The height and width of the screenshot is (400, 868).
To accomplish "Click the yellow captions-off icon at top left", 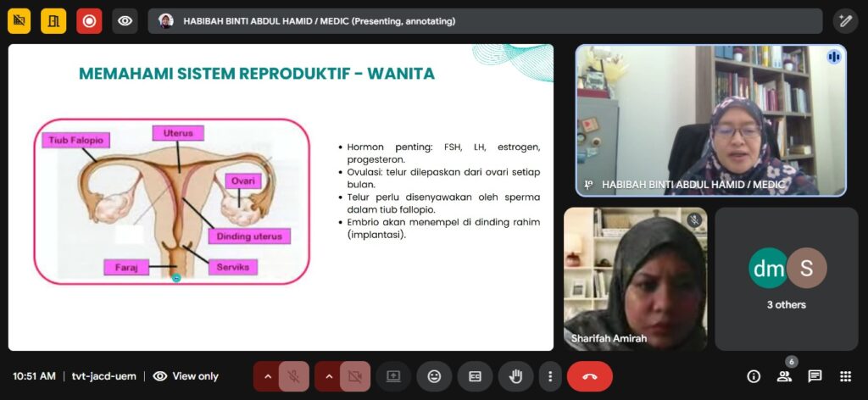I will (x=19, y=21).
